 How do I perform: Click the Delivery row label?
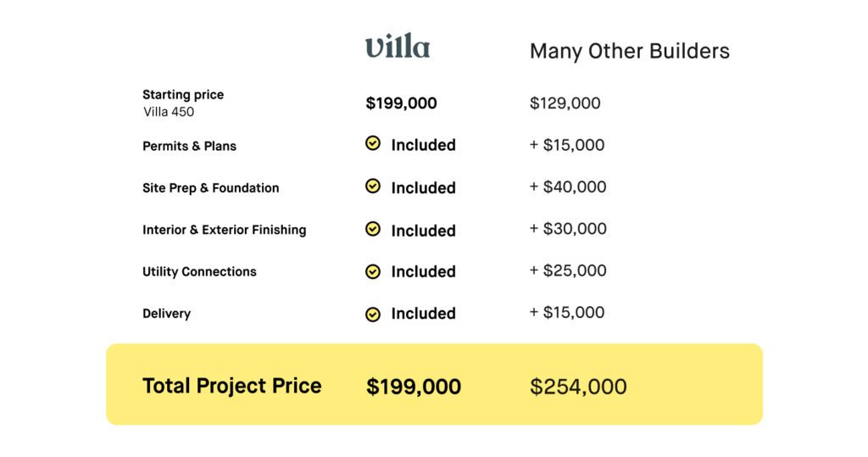click(167, 314)
